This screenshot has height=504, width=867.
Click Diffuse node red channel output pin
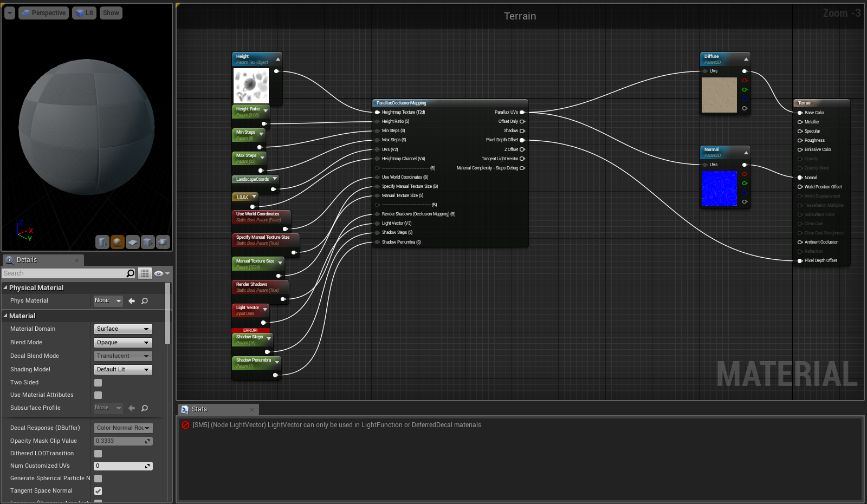(745, 81)
